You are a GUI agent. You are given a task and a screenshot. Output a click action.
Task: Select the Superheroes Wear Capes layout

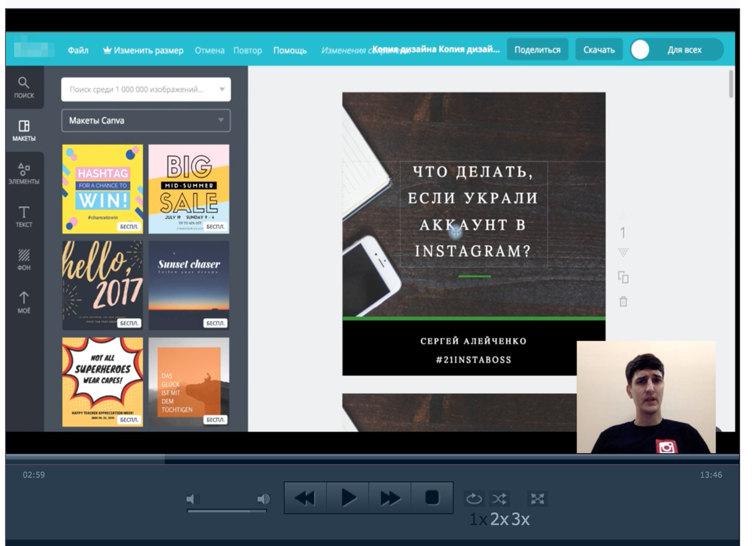click(103, 382)
